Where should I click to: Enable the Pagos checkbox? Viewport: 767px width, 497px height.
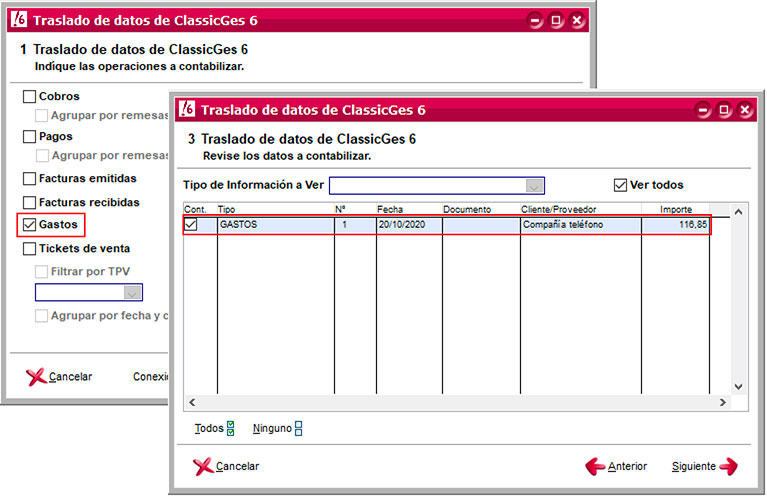coord(29,136)
